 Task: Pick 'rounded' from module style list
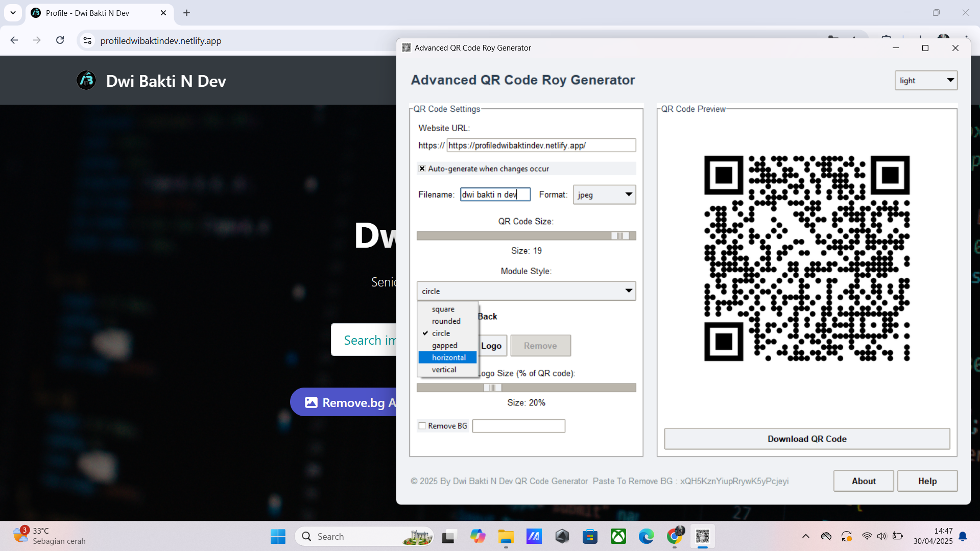(x=447, y=321)
